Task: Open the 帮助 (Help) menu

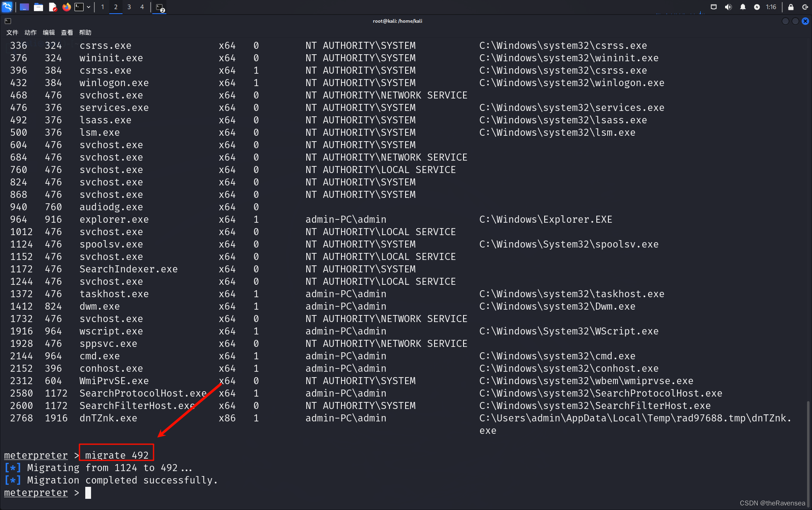Action: (85, 33)
